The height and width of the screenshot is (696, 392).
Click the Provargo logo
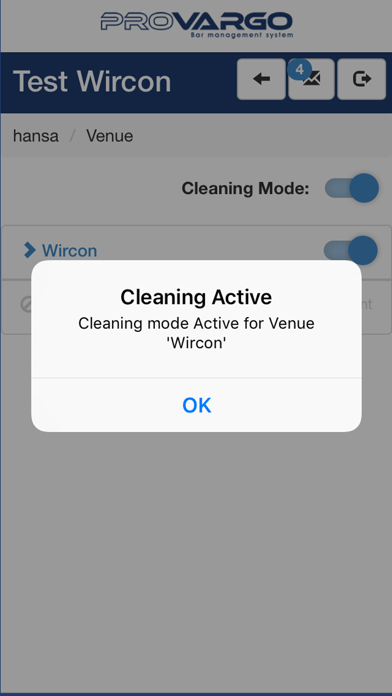coord(196,25)
